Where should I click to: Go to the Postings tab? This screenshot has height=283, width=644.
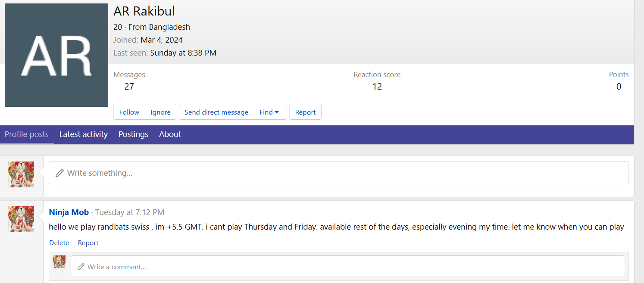tap(133, 134)
